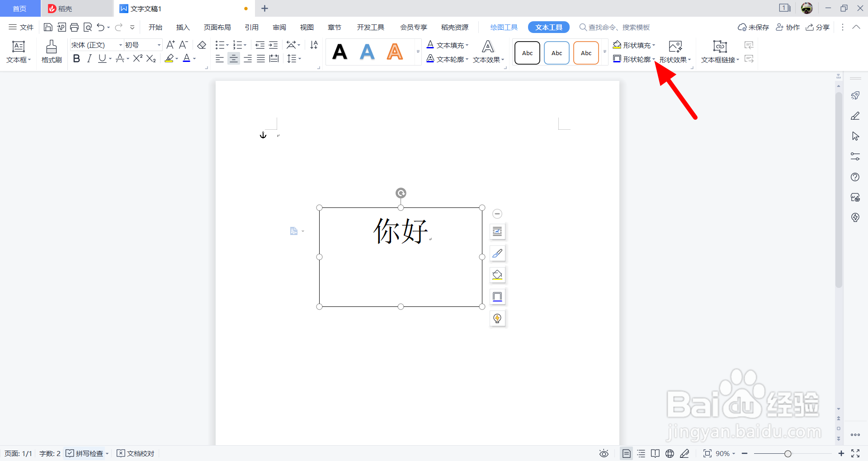868x461 pixels.
Task: Set center text alignment
Action: click(233, 58)
